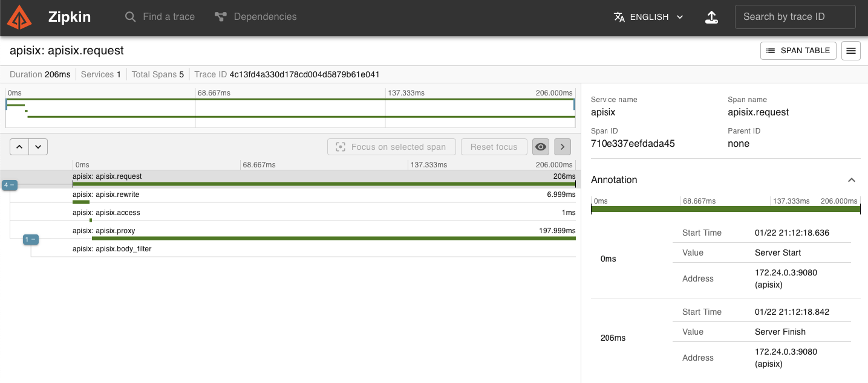Click the apisix.request span name value
Image resolution: width=868 pixels, height=383 pixels.
coord(758,112)
